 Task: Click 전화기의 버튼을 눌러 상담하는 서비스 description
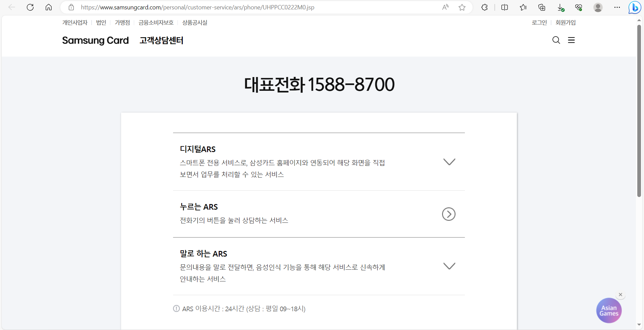234,220
